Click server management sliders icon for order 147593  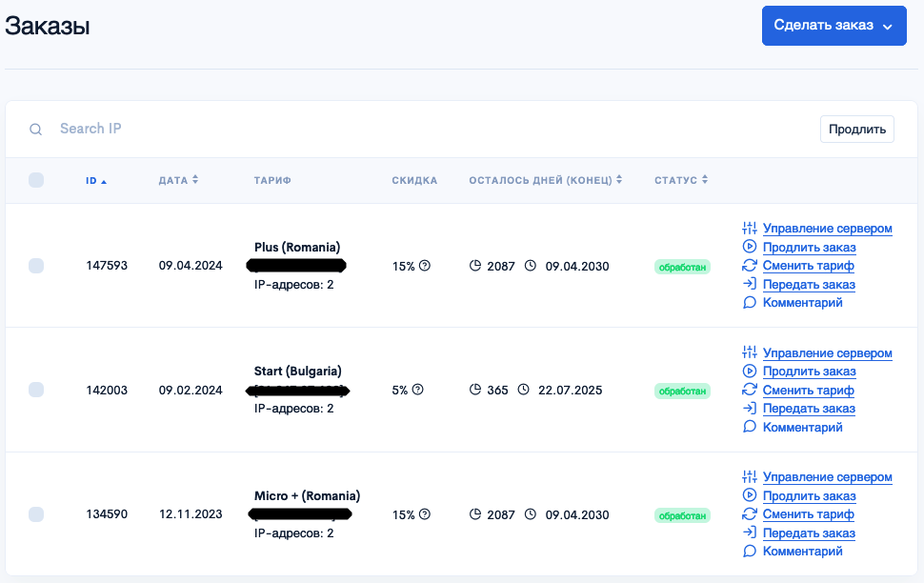749,228
